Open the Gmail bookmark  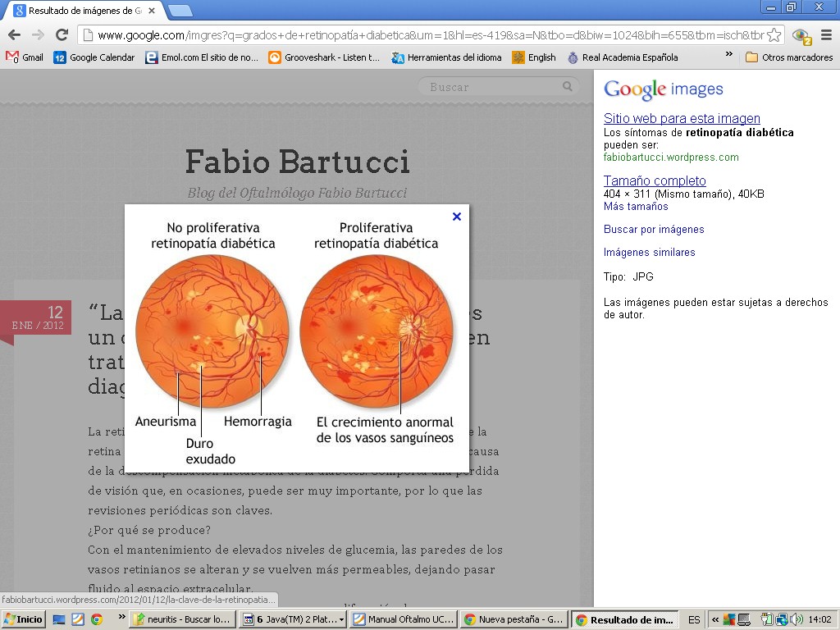coord(25,57)
